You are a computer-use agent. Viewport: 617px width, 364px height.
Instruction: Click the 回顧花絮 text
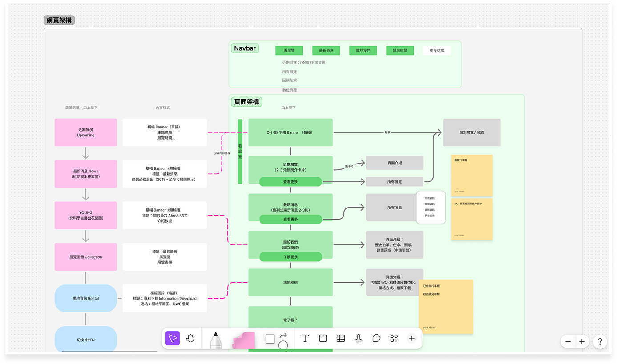[x=290, y=80]
